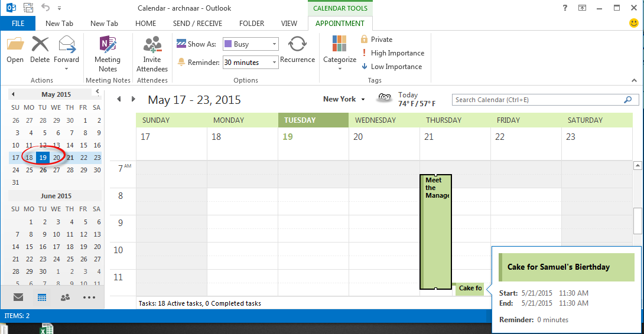Invite Attendees to the appointment
The height and width of the screenshot is (334, 644).
click(152, 54)
